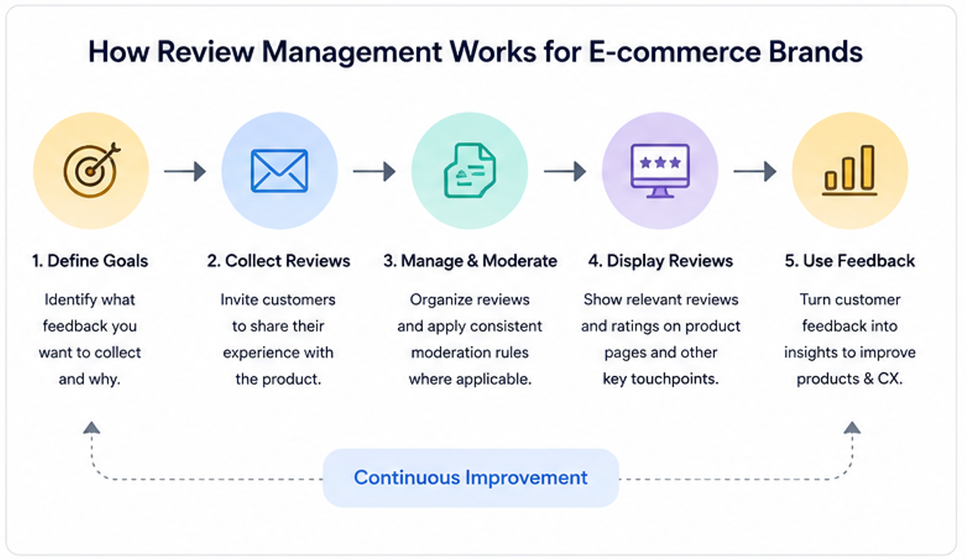The width and height of the screenshot is (966, 560).
Task: Click arrow between document and monitor icons
Action: (565, 171)
